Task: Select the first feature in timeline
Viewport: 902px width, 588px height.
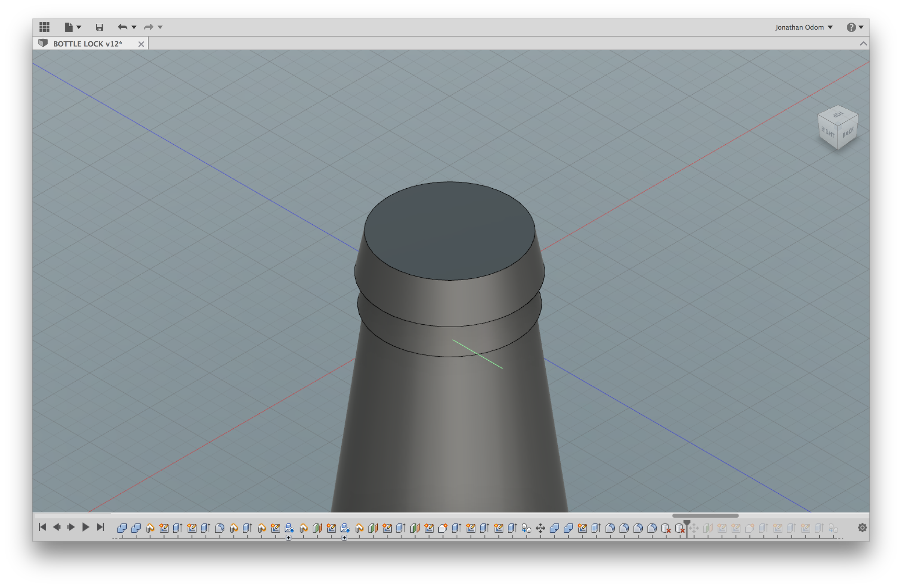Action: click(x=122, y=528)
